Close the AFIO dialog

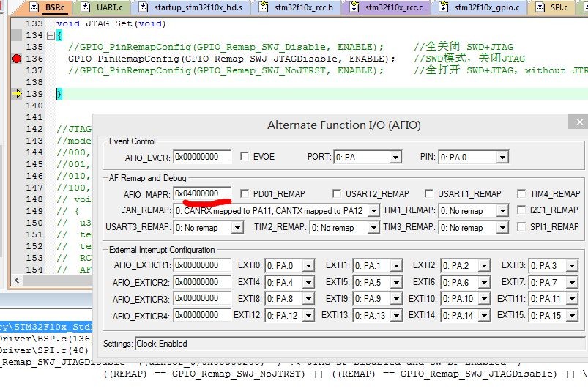tap(579, 122)
